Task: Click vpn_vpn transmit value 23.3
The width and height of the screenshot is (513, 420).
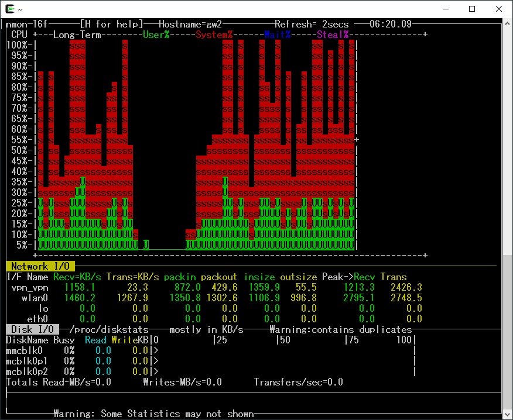Action: [138, 288]
